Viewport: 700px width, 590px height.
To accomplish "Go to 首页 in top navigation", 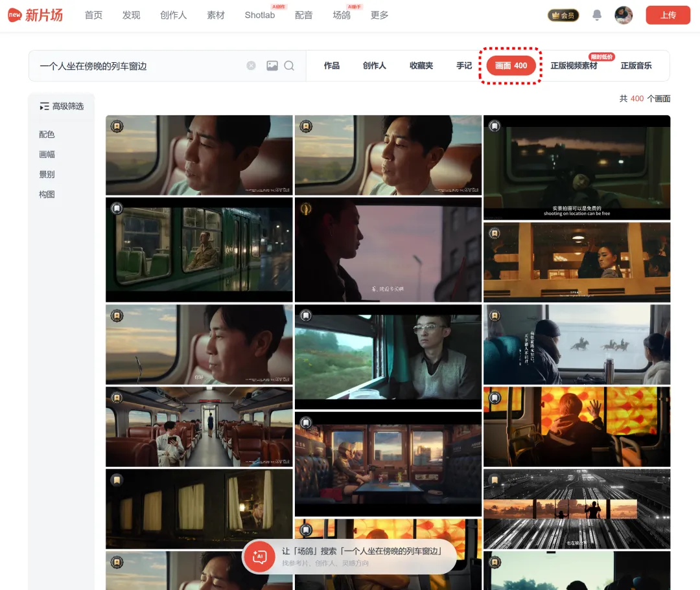I will pyautogui.click(x=94, y=15).
